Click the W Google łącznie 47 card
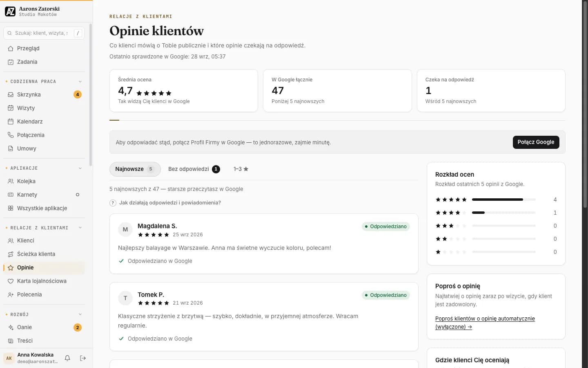588x368 pixels. coord(337,90)
